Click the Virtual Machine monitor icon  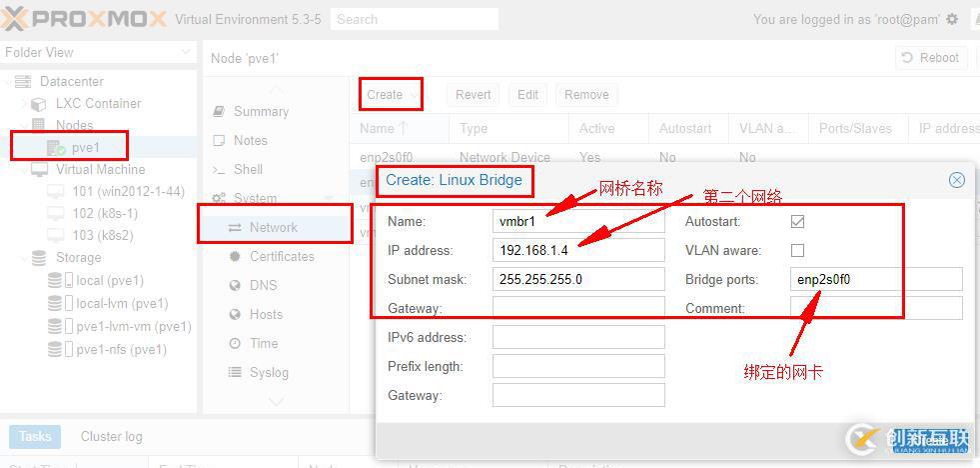(39, 170)
